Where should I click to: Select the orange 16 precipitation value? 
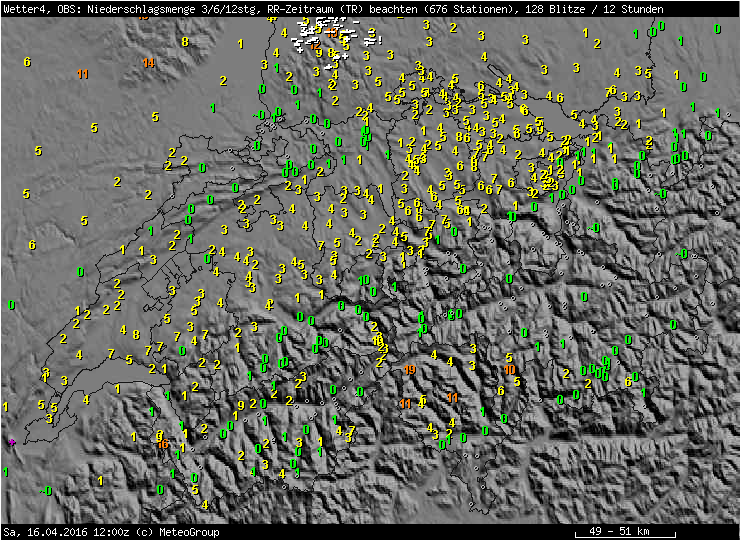coord(163,444)
